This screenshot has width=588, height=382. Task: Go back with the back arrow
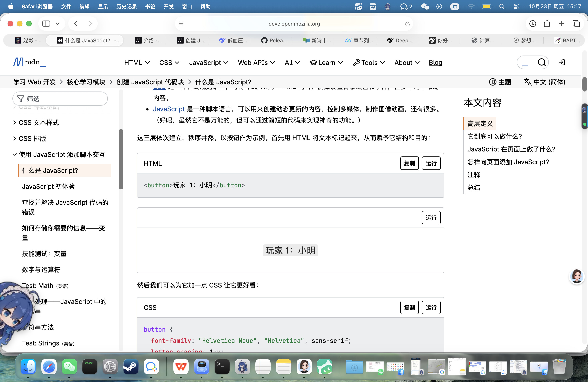coord(76,23)
